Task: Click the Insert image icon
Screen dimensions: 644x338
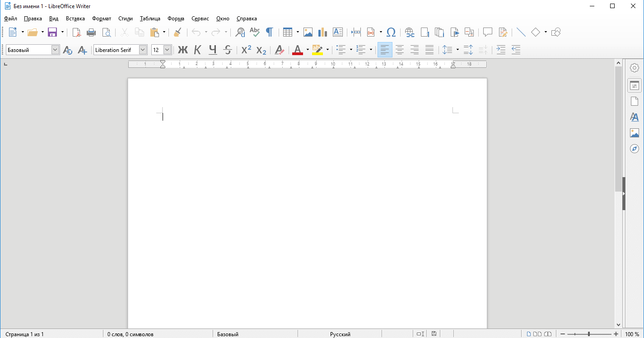Action: (308, 32)
